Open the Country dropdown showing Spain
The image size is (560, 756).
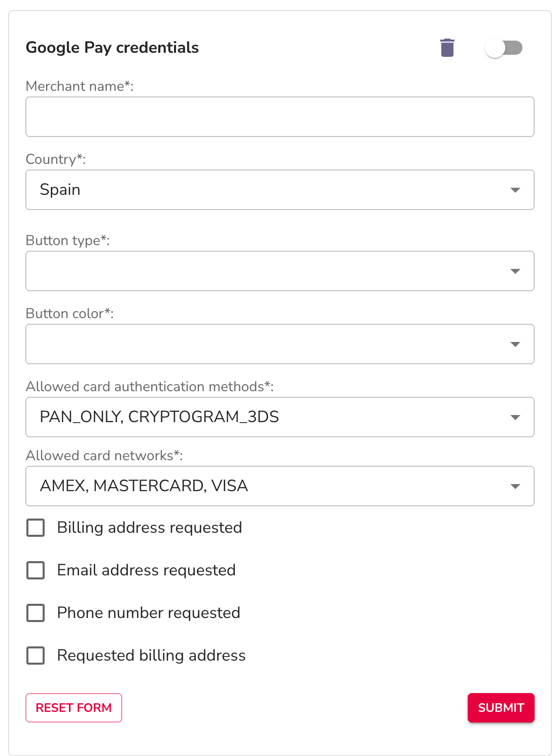280,190
